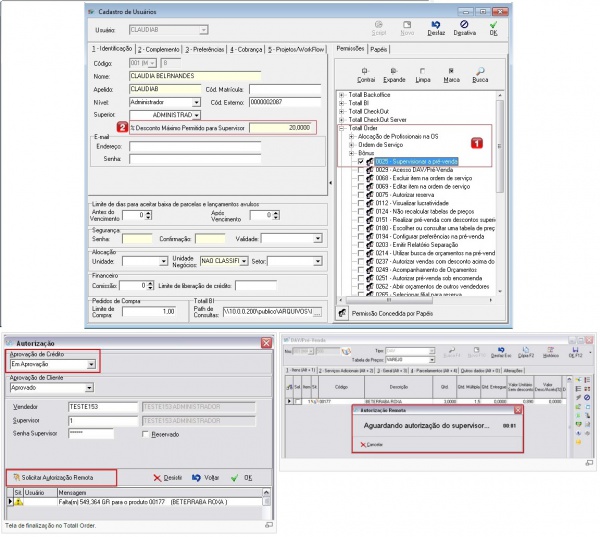The width and height of the screenshot is (600, 537).
Task: Open the Papéis tab
Action: tap(379, 48)
